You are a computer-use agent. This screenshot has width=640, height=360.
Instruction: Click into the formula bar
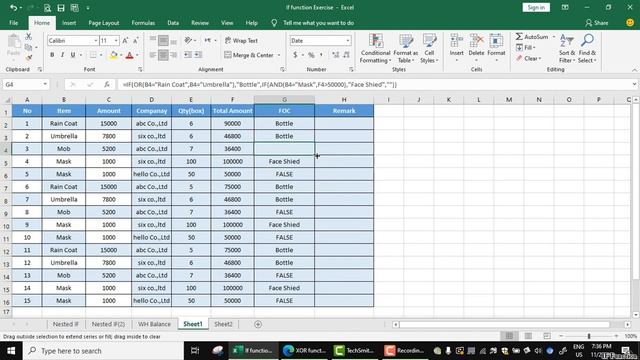pos(373,84)
